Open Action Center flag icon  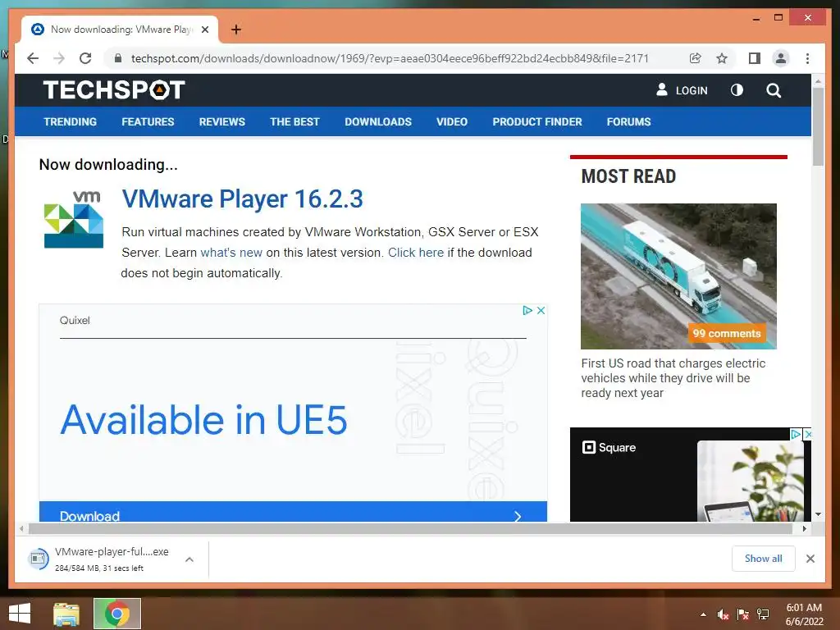pos(742,614)
